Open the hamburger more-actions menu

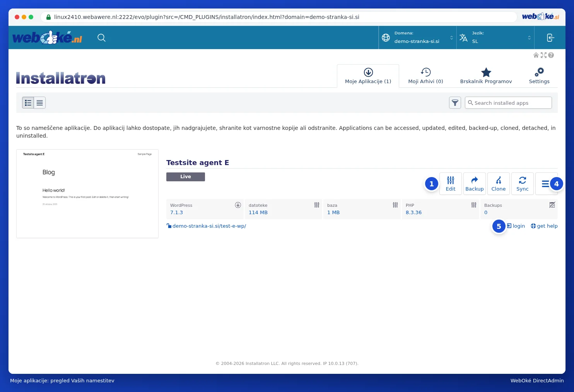click(546, 184)
